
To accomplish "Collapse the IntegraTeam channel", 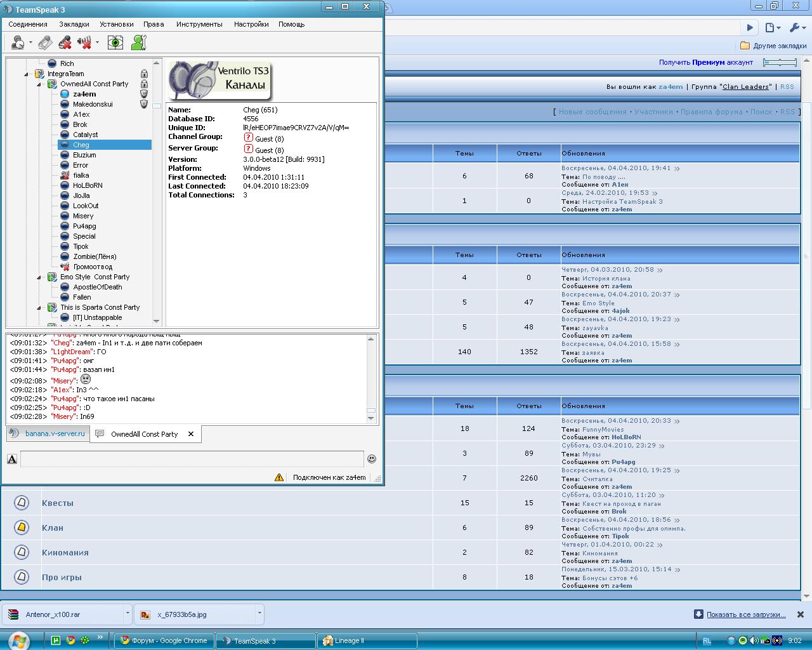I will (x=27, y=74).
